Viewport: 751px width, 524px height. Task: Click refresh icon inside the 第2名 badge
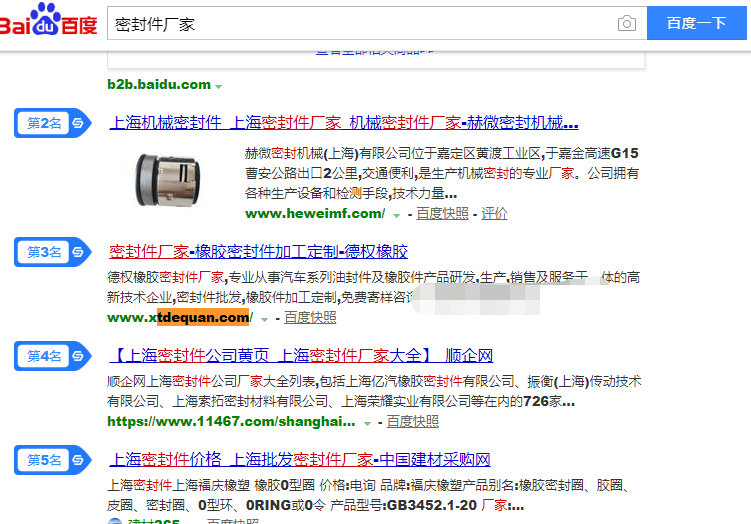click(78, 123)
